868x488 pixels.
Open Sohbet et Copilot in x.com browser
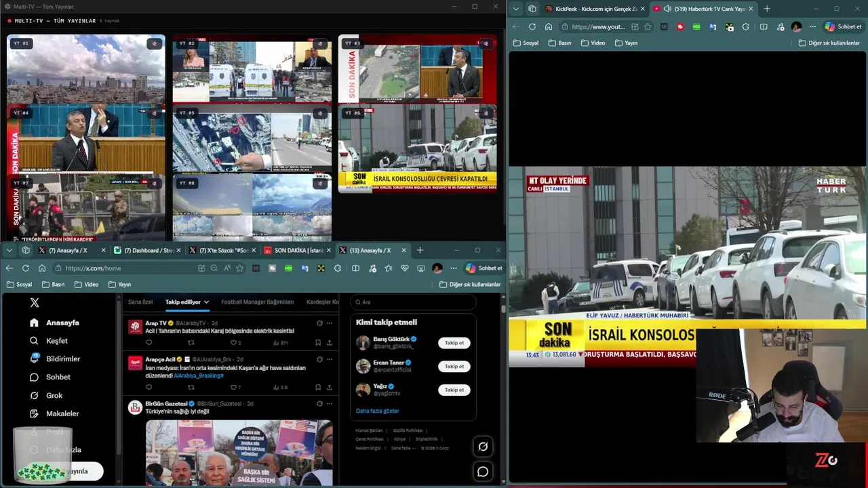click(x=484, y=268)
